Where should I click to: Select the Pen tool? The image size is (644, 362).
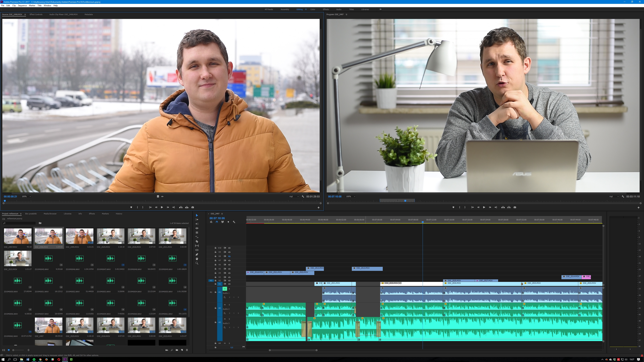click(197, 254)
